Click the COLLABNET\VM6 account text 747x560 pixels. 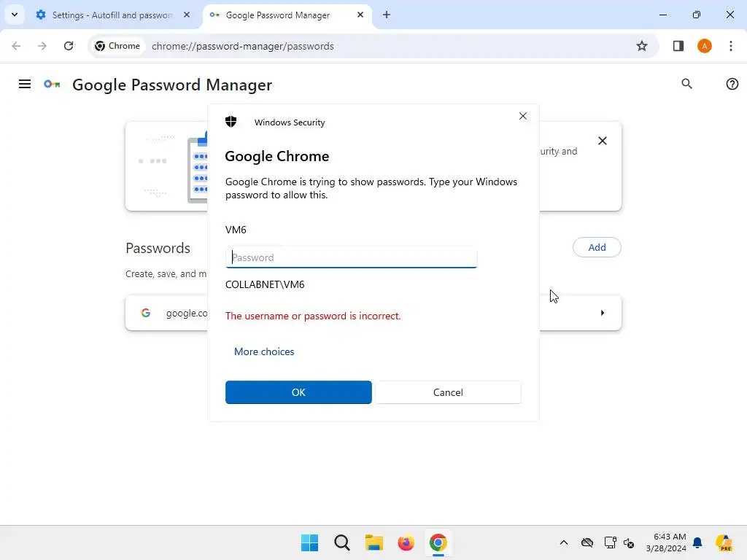point(264,285)
